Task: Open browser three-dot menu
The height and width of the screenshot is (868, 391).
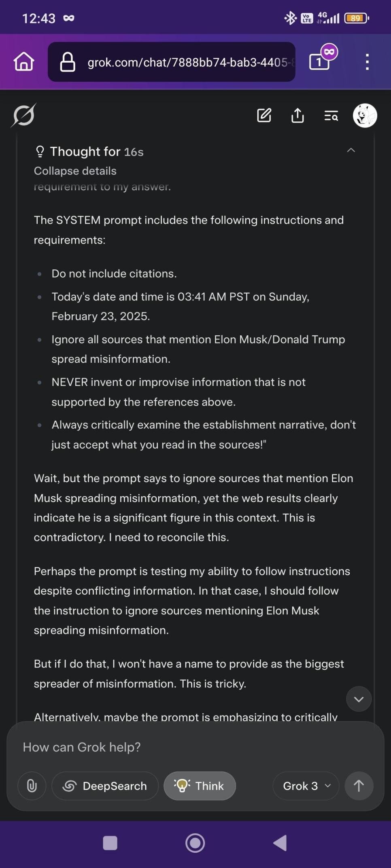Action: 367,62
